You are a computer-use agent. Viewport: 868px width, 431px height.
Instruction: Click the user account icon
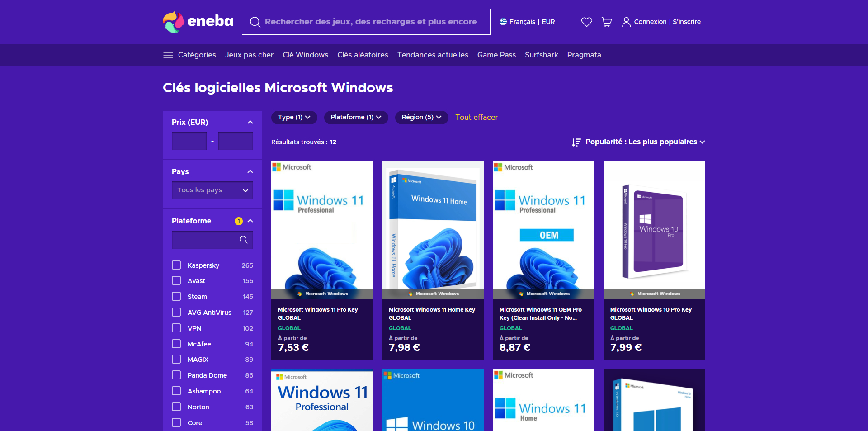pos(626,22)
